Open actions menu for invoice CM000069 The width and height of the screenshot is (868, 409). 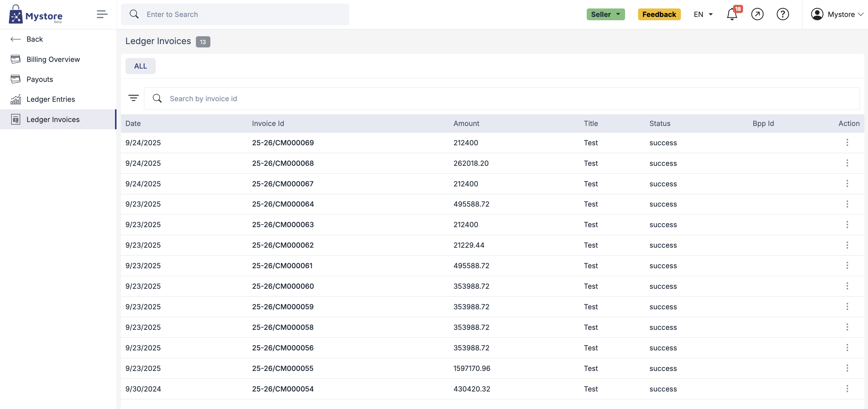pos(847,143)
